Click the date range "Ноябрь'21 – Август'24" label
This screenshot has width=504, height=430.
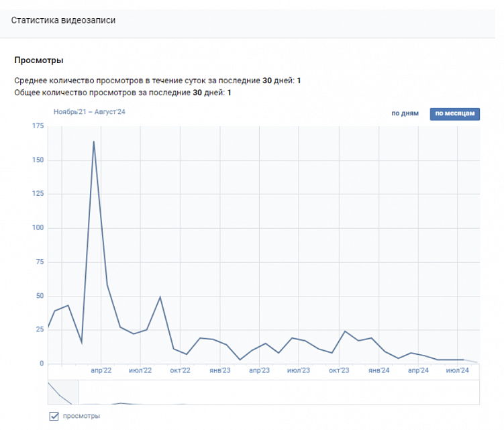pyautogui.click(x=89, y=112)
